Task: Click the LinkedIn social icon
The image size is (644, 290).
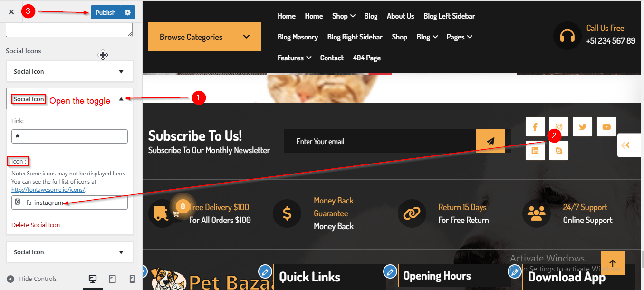Action: click(535, 151)
